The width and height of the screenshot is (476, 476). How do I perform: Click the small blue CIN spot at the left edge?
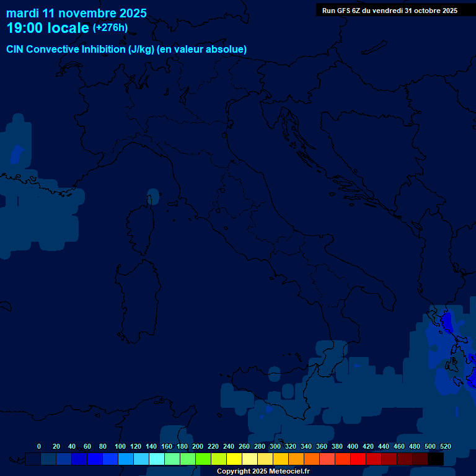16,154
